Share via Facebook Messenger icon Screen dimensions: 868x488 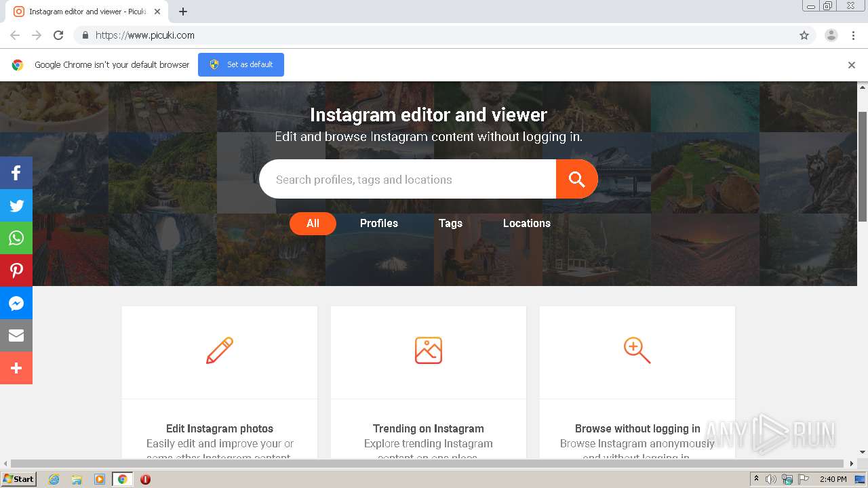tap(16, 303)
